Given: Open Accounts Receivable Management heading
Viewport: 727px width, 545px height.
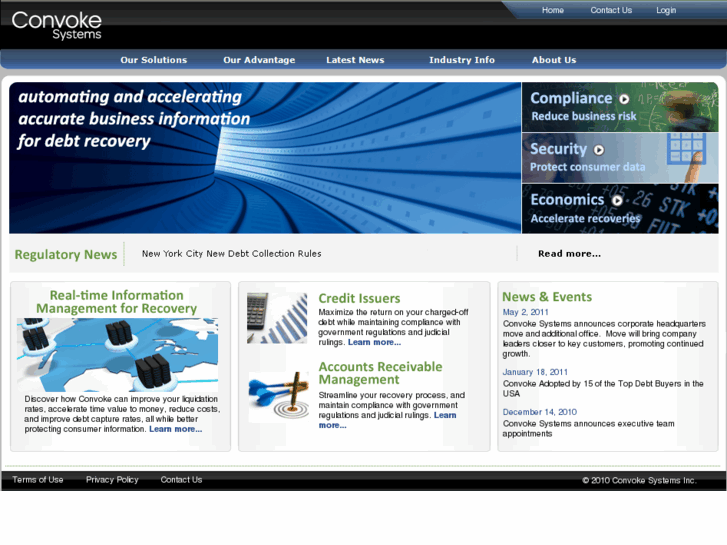Looking at the screenshot, I should pyautogui.click(x=380, y=373).
